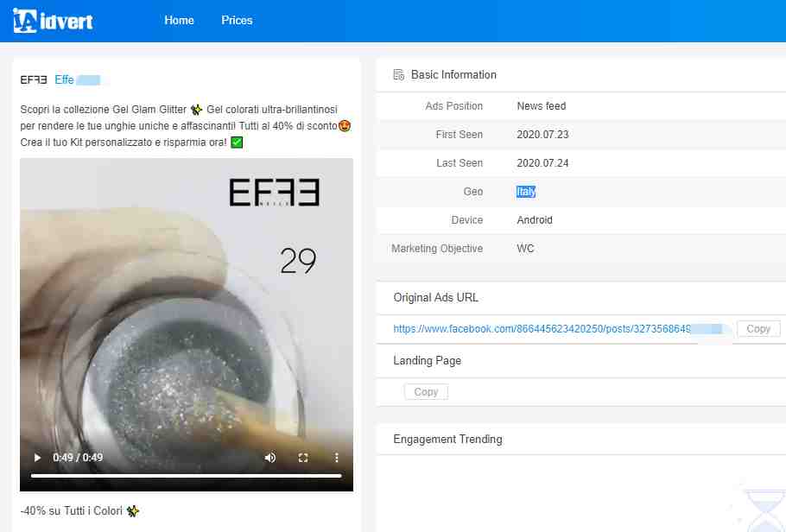
Task: Select the highlighted Italy geo value
Action: coord(526,192)
